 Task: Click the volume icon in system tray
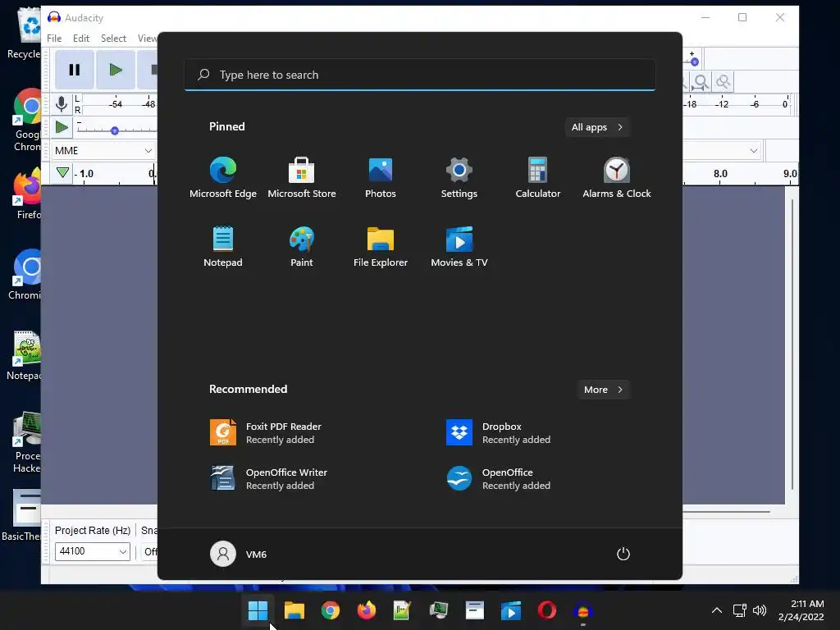pyautogui.click(x=760, y=610)
